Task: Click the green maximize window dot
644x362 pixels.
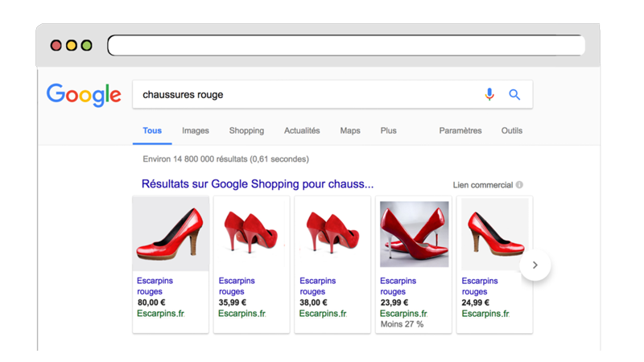Action: click(86, 46)
